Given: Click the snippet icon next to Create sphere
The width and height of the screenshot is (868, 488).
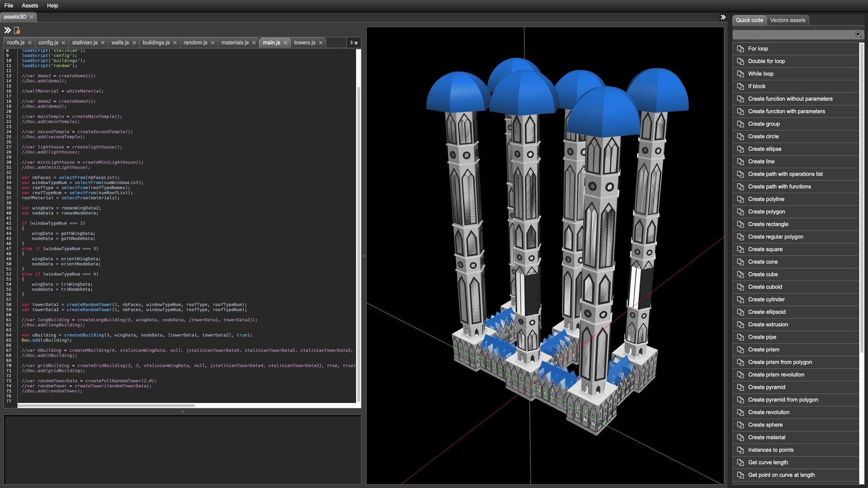Looking at the screenshot, I should pyautogui.click(x=740, y=425).
